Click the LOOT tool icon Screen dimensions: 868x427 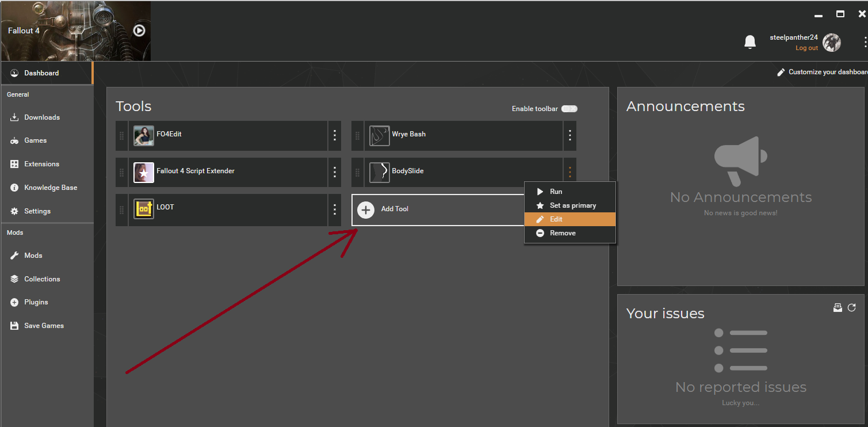point(144,209)
